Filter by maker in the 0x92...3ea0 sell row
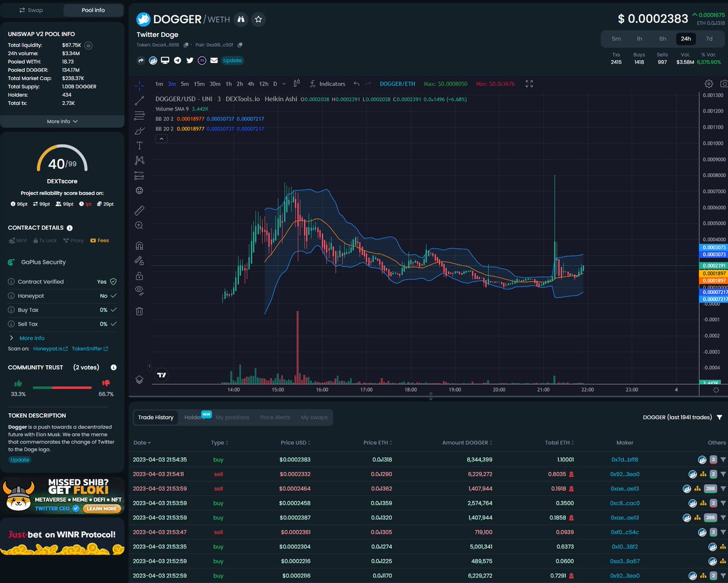This screenshot has height=583, width=728. (x=723, y=474)
